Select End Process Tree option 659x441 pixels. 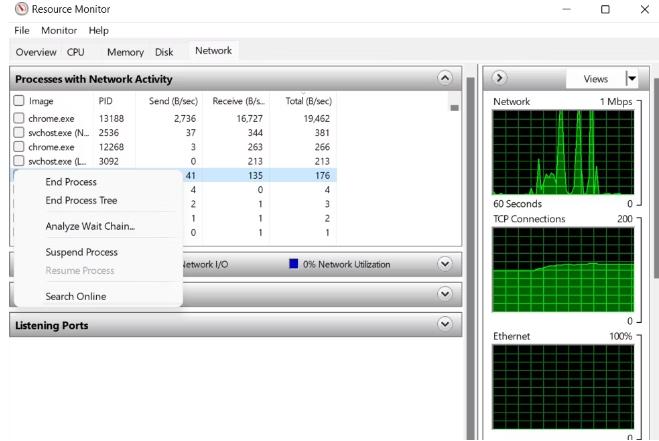(81, 200)
